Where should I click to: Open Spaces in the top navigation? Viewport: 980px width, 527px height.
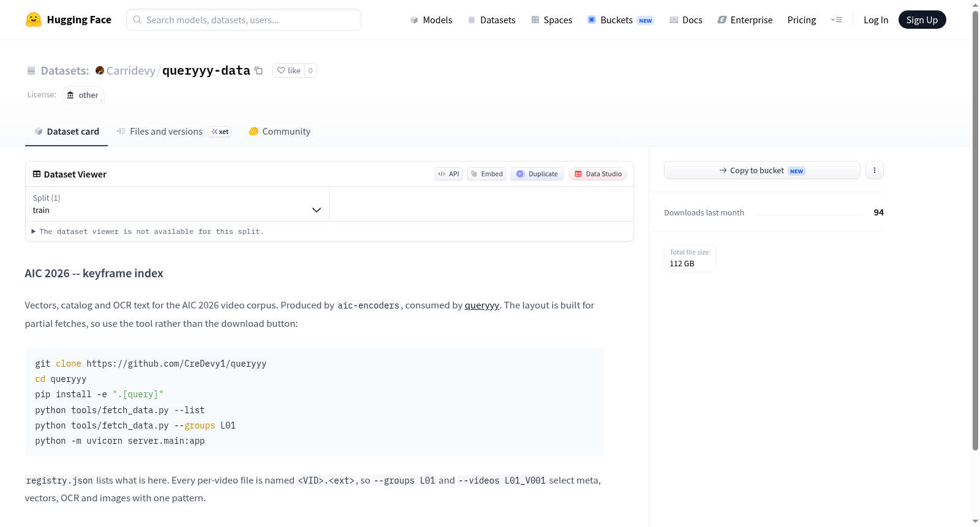551,20
